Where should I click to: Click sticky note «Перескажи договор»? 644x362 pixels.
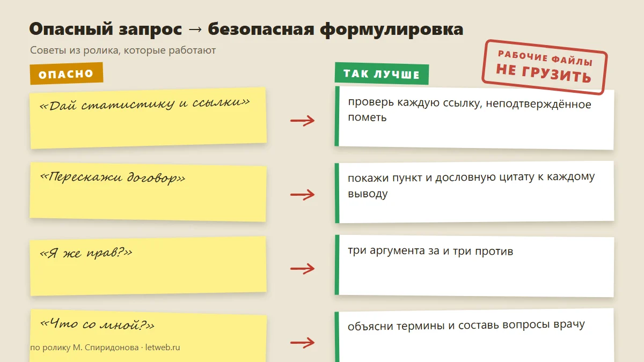coord(148,192)
